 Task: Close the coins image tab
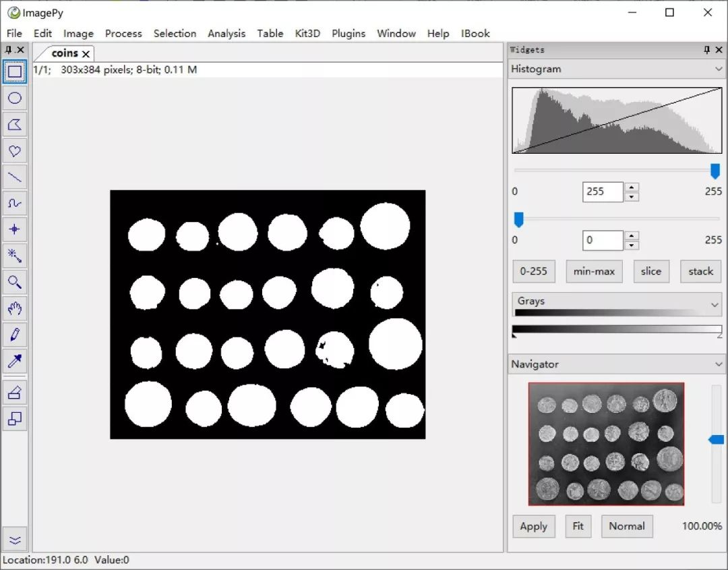[x=86, y=54]
